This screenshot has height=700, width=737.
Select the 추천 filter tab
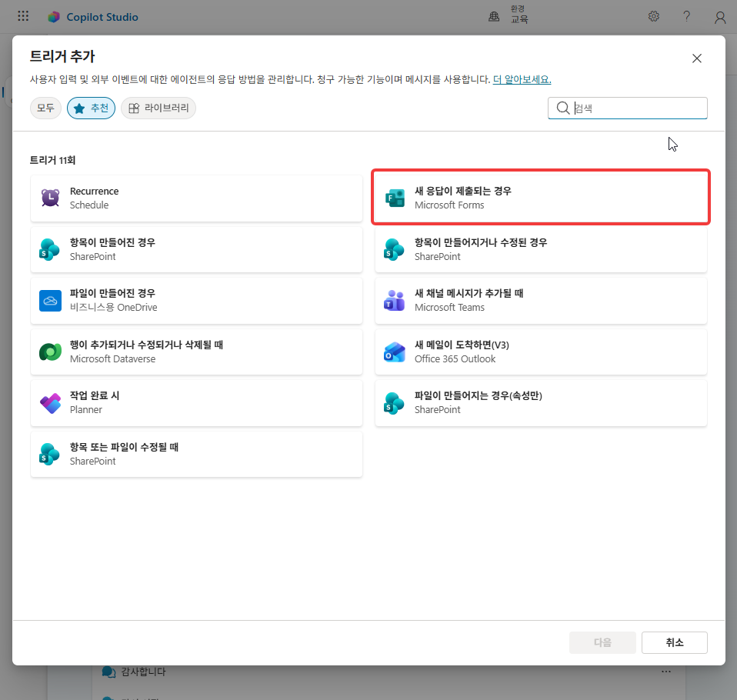coord(92,108)
